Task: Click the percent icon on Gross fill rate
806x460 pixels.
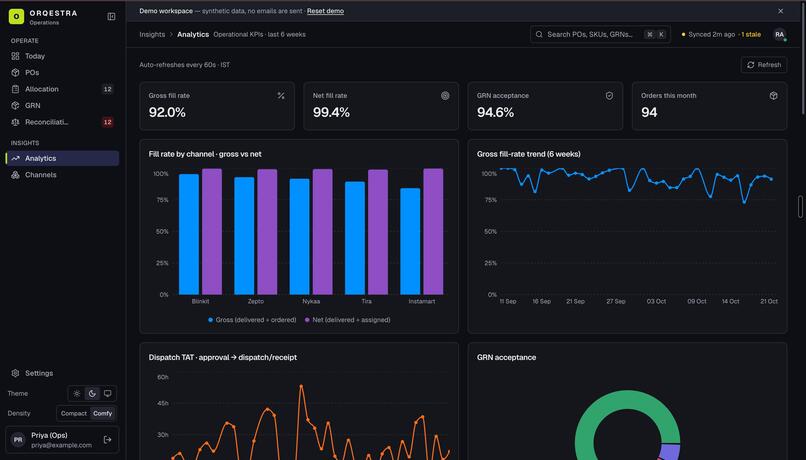Action: coord(281,96)
